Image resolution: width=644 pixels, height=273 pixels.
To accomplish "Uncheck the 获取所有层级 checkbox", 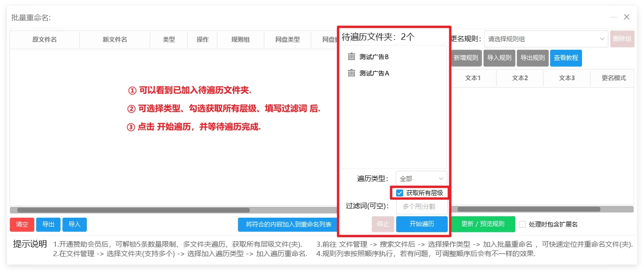I will [x=400, y=193].
